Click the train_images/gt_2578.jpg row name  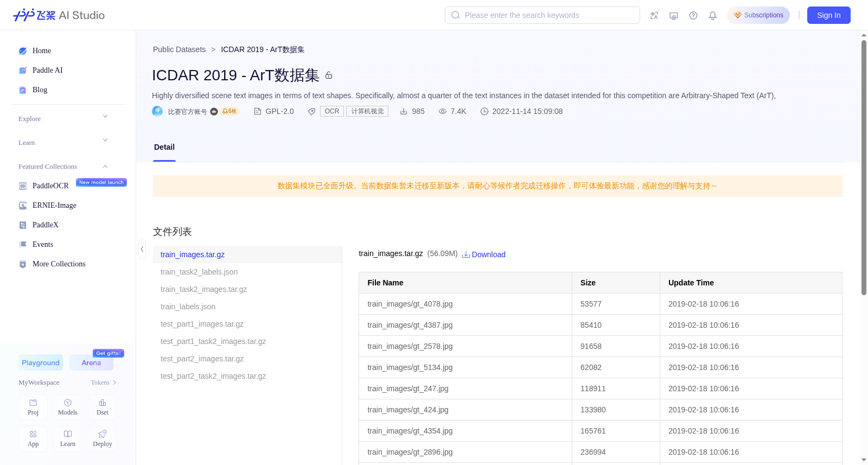pos(410,346)
